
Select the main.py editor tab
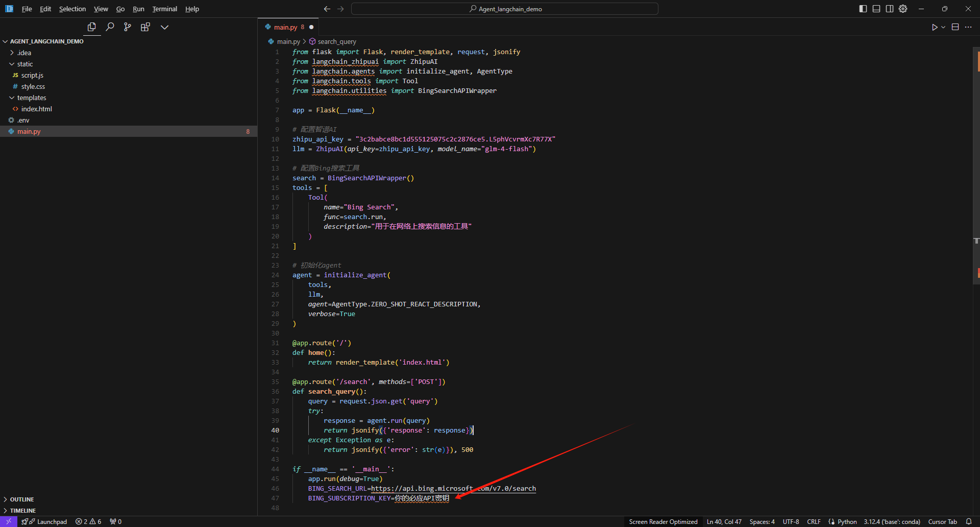click(288, 27)
